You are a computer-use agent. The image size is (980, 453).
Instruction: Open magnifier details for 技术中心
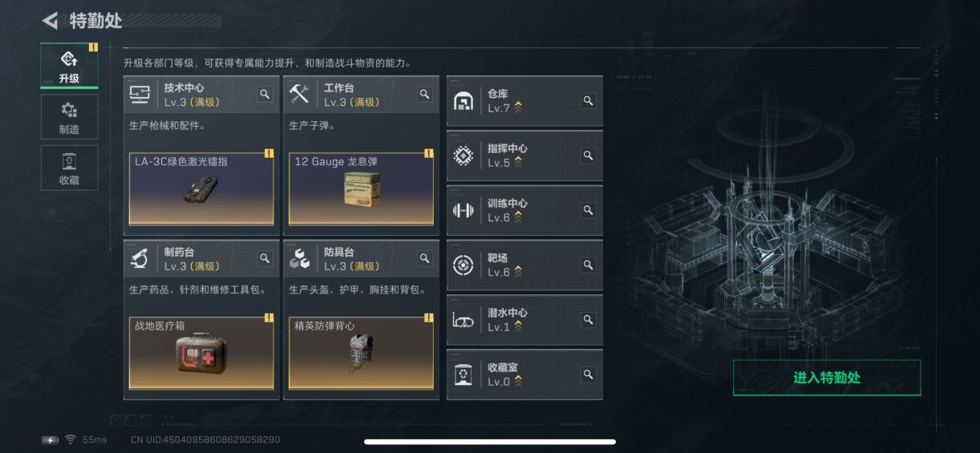click(265, 95)
